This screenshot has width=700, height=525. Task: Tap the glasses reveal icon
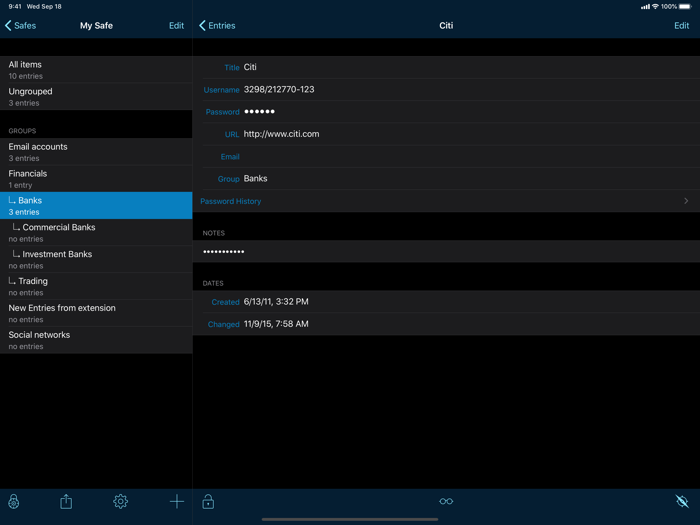click(x=446, y=501)
